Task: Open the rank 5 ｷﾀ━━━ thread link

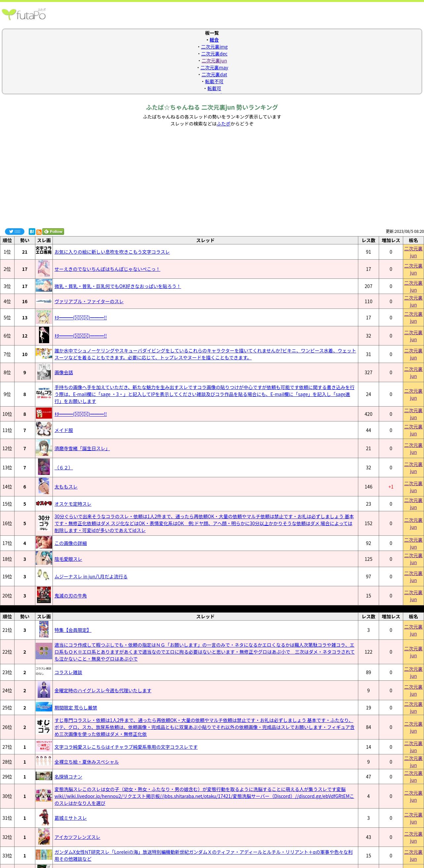Action: tap(81, 317)
